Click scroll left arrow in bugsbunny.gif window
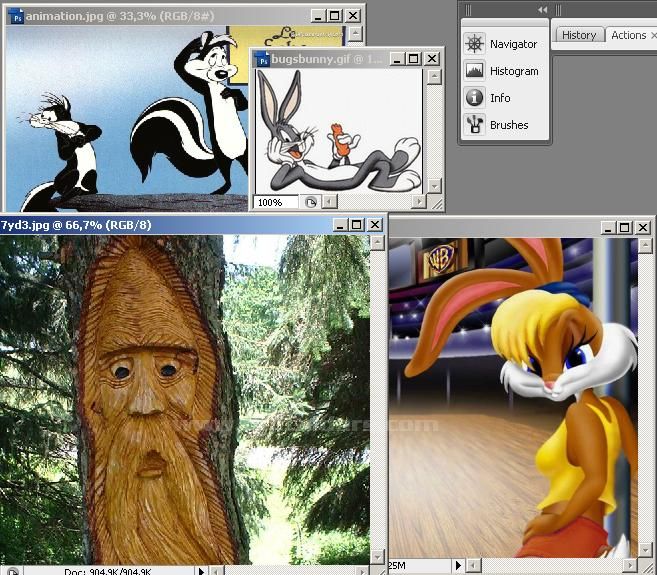Image resolution: width=657 pixels, height=575 pixels. pos(330,202)
